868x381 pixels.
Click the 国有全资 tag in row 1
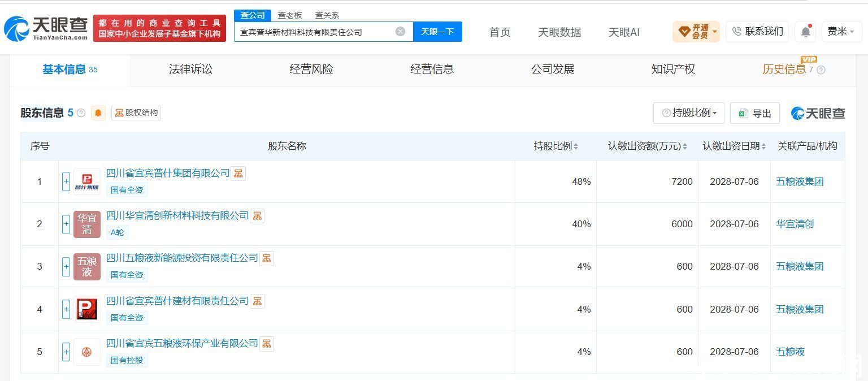coord(127,190)
